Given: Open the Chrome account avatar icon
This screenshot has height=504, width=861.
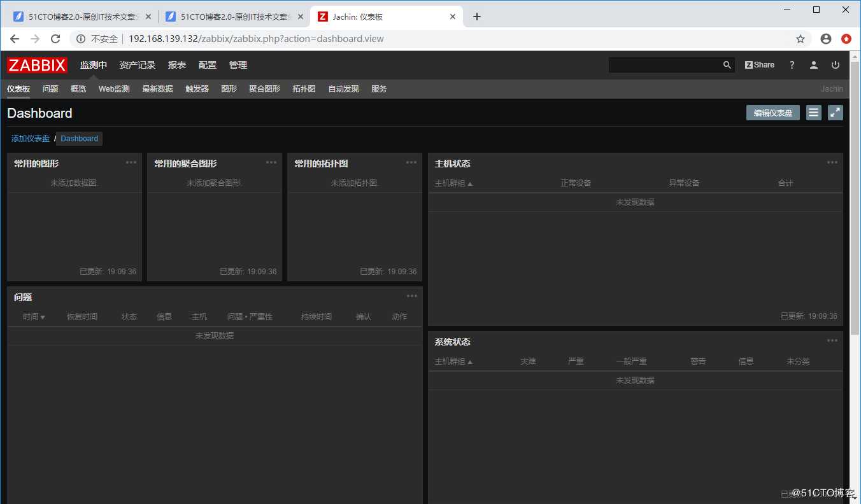Looking at the screenshot, I should 826,39.
